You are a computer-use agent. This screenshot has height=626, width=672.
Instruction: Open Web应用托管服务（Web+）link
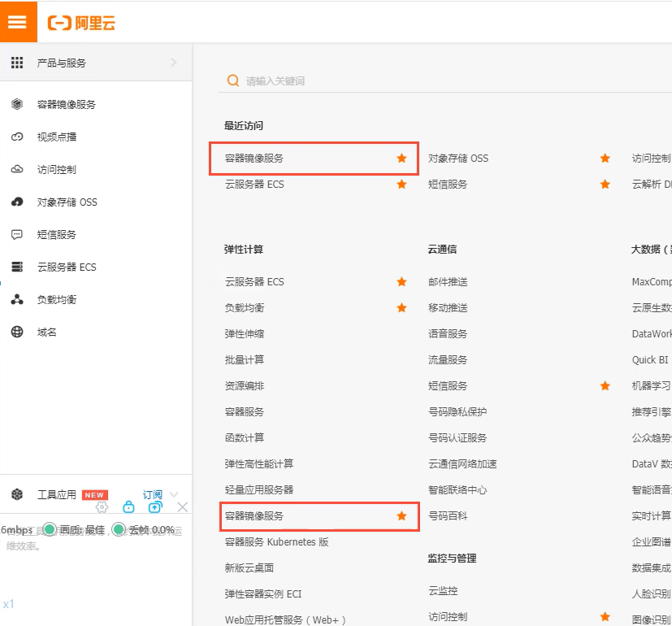pyautogui.click(x=285, y=620)
